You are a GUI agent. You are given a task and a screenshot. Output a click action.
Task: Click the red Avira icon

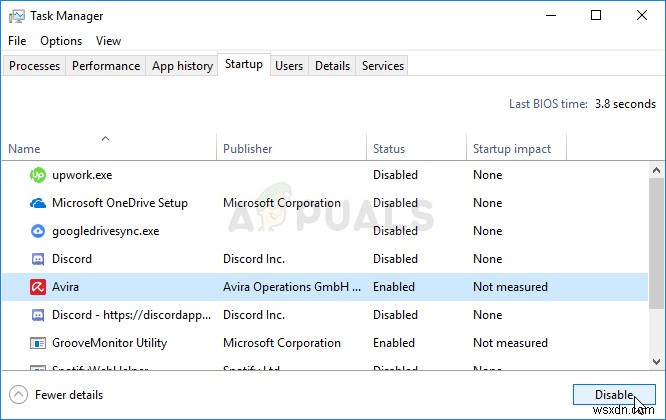point(38,287)
